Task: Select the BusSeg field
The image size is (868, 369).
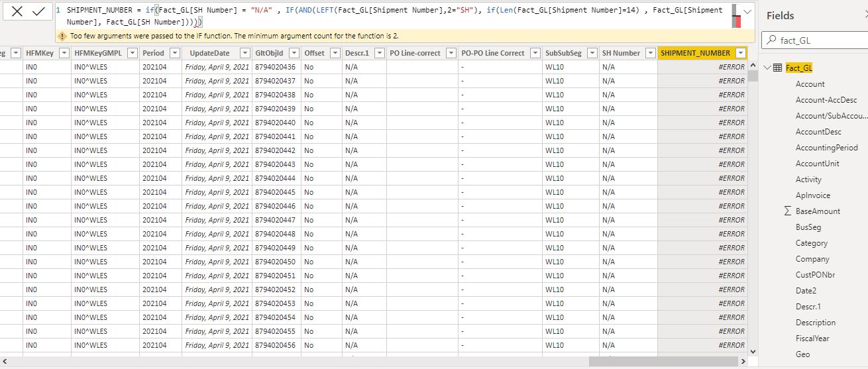Action: [808, 227]
